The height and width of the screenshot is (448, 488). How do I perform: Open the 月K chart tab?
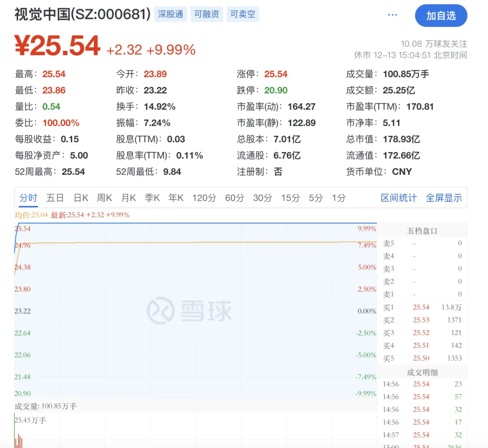(x=128, y=198)
